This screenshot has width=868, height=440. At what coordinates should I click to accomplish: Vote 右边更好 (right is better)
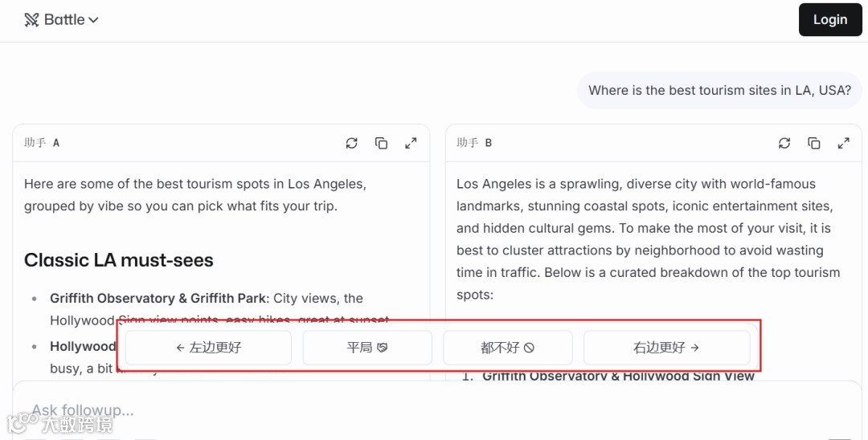[666, 348]
